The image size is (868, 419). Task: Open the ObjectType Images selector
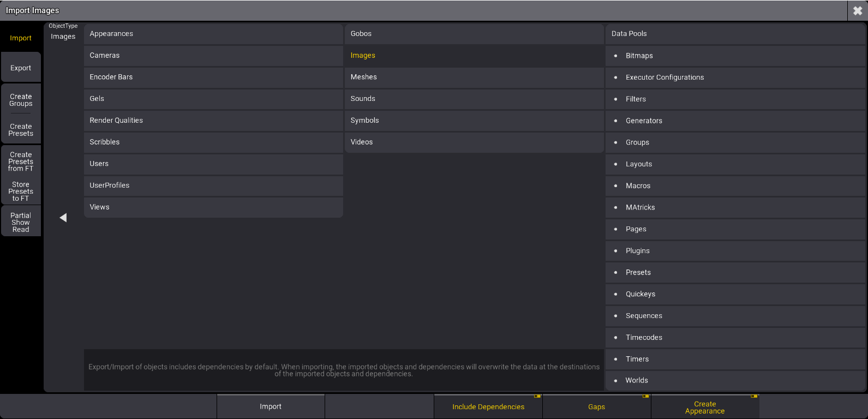point(63,33)
